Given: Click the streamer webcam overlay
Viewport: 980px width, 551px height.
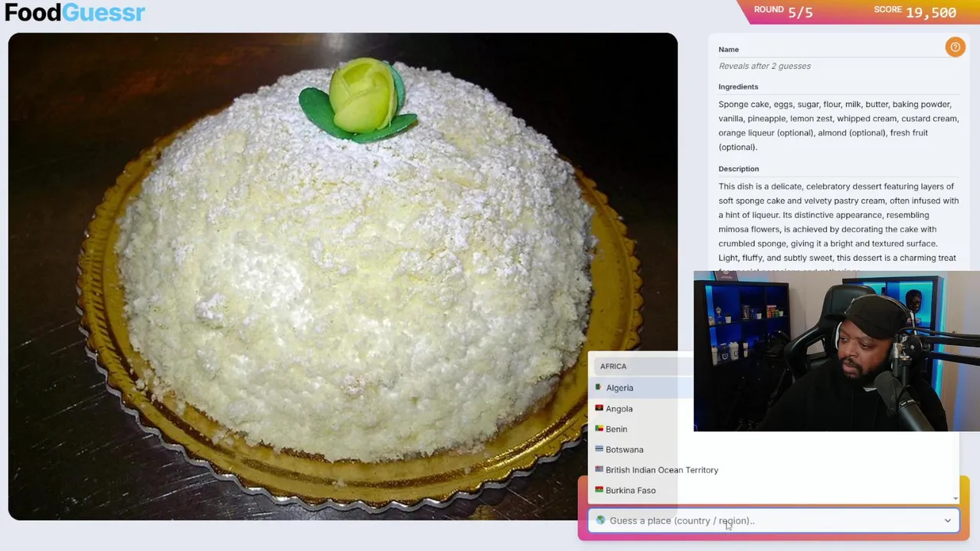Looking at the screenshot, I should click(836, 351).
